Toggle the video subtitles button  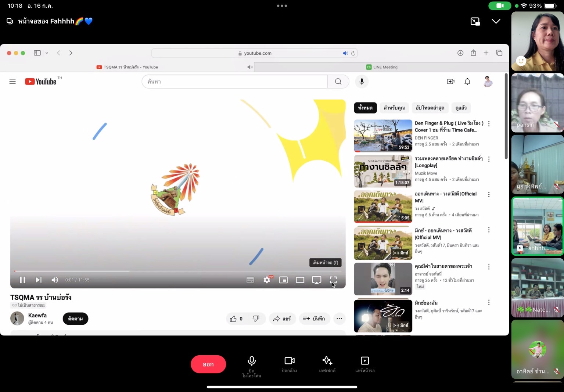(x=250, y=280)
